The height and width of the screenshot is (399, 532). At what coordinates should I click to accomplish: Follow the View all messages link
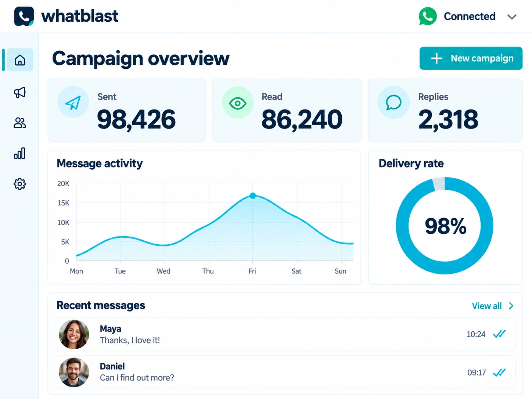(x=486, y=306)
